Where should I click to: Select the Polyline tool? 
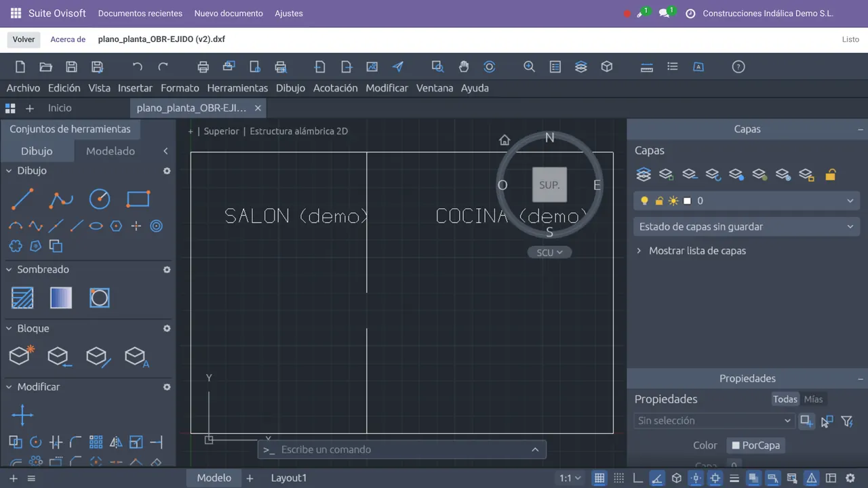(61, 199)
